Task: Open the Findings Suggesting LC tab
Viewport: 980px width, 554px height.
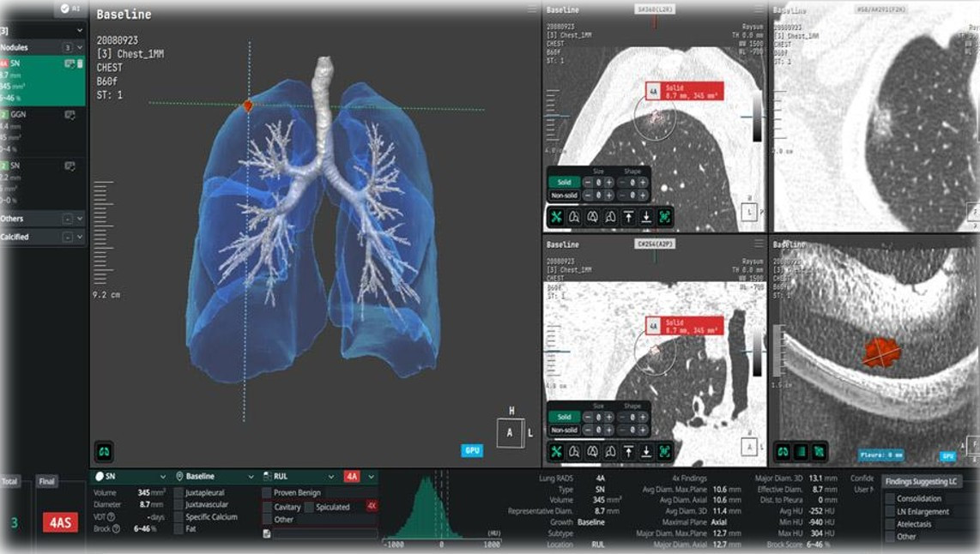Action: point(921,482)
